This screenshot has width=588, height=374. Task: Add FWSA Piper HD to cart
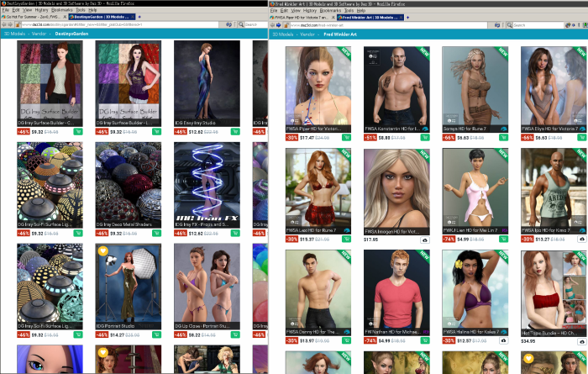click(x=346, y=138)
